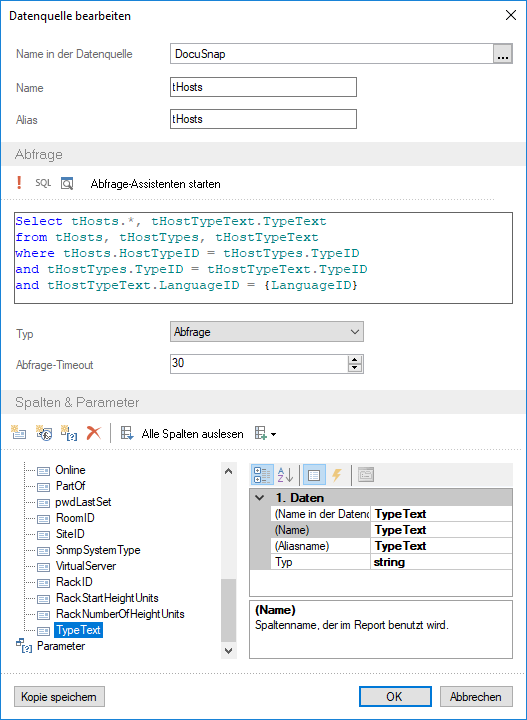Switch property grid to categorized view
The image size is (527, 720).
pyautogui.click(x=263, y=475)
